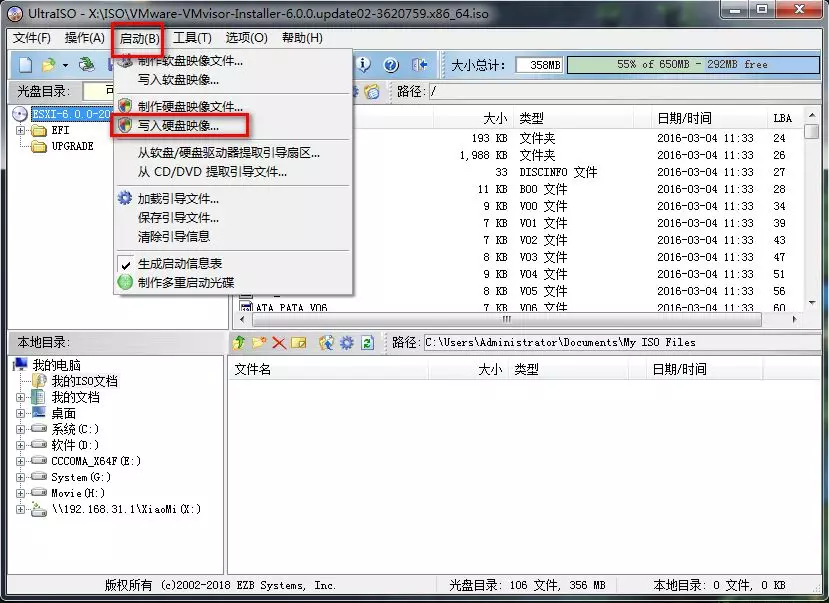The image size is (829, 603).
Task: Expand the 桌面 tree node
Action: click(x=20, y=413)
